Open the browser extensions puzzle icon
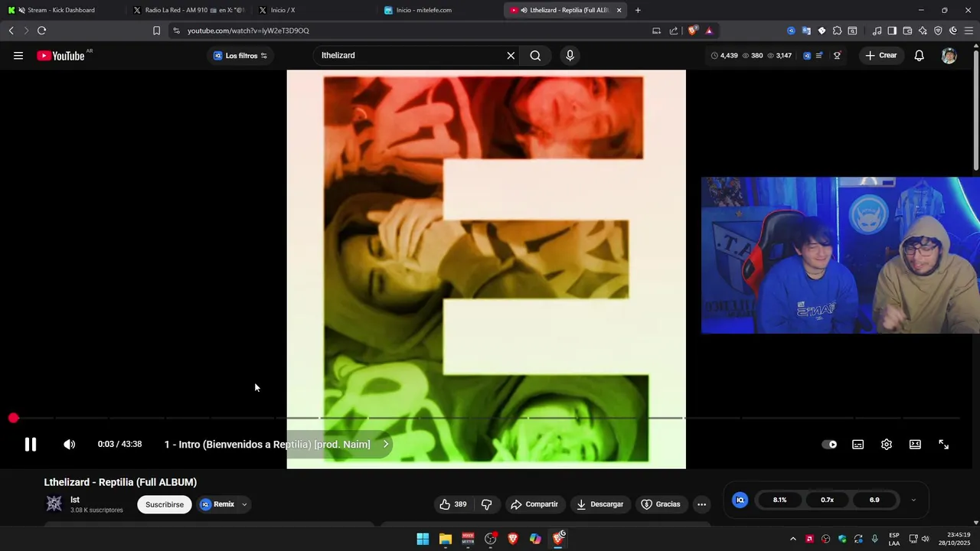 pyautogui.click(x=837, y=31)
